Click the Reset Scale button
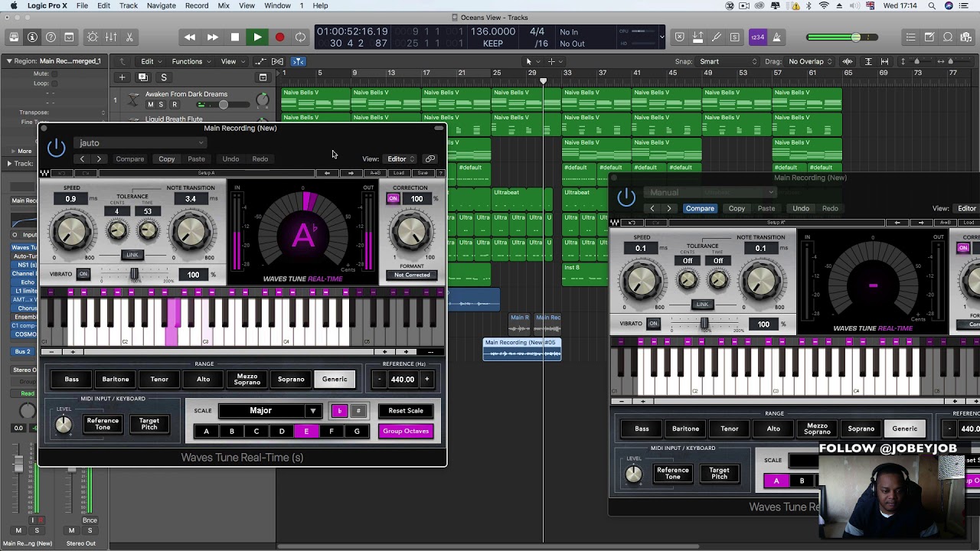This screenshot has height=551, width=980. (x=406, y=411)
